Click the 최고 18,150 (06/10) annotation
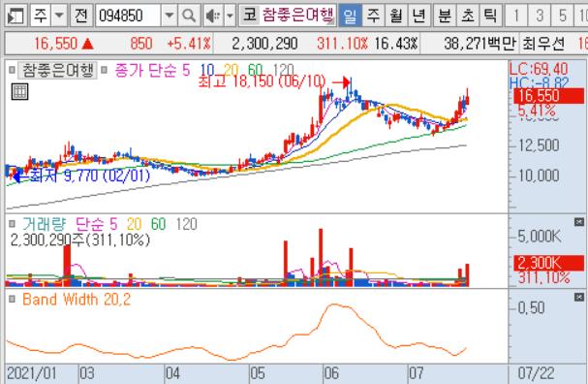 [262, 81]
